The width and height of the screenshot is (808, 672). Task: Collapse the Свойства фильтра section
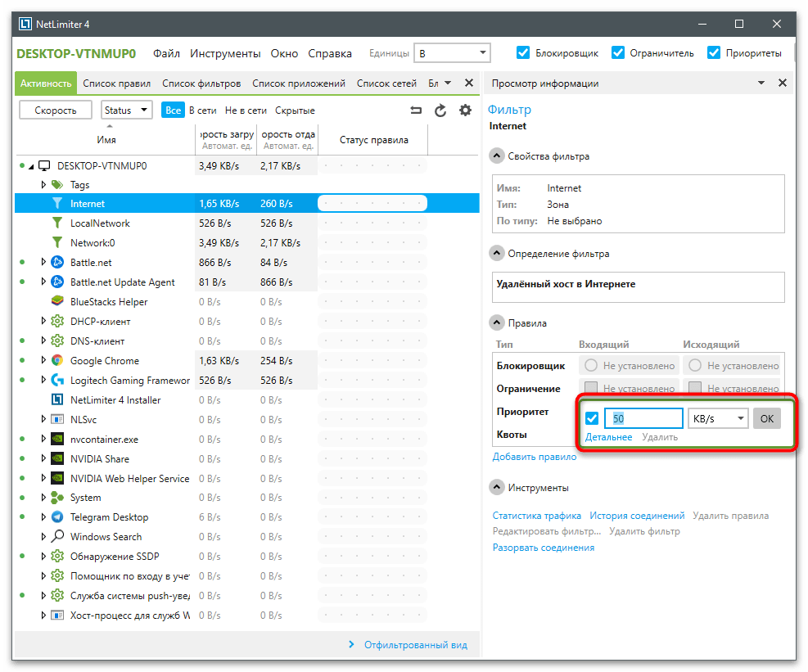click(x=496, y=156)
